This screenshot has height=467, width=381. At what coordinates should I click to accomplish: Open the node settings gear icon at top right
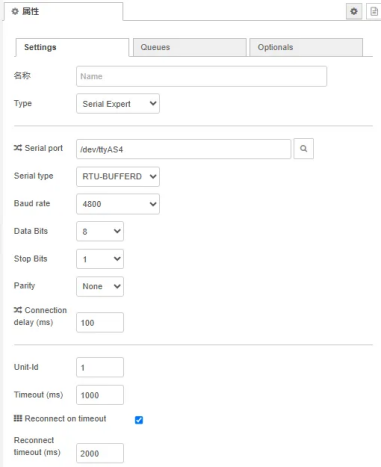[354, 11]
